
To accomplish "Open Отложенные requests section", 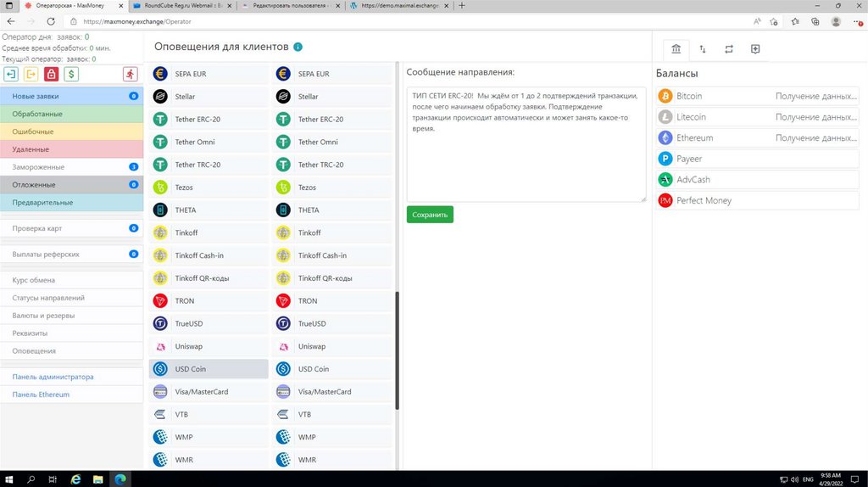I will [x=71, y=184].
